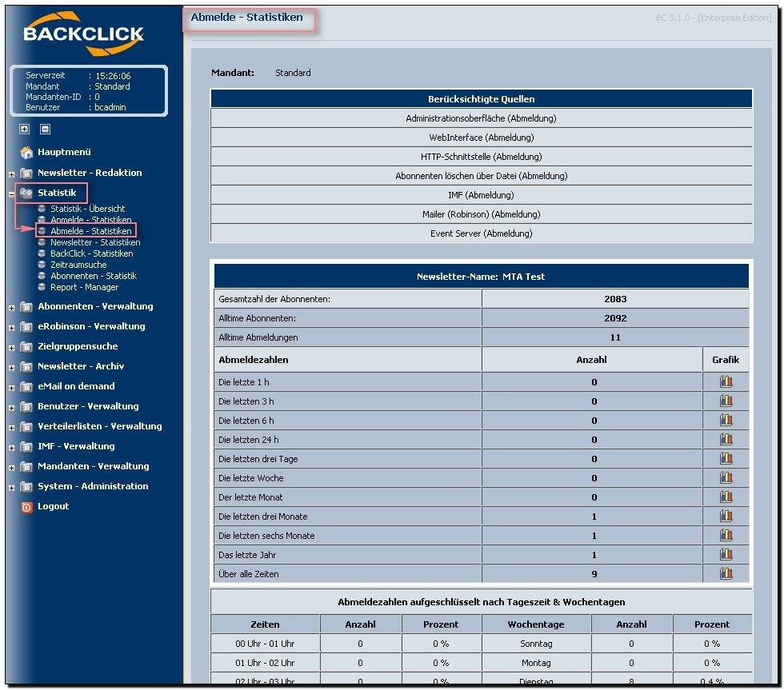This screenshot has width=784, height=690.
Task: Expand the Verteilerlisten - Verwaltung node
Action: click(11, 429)
